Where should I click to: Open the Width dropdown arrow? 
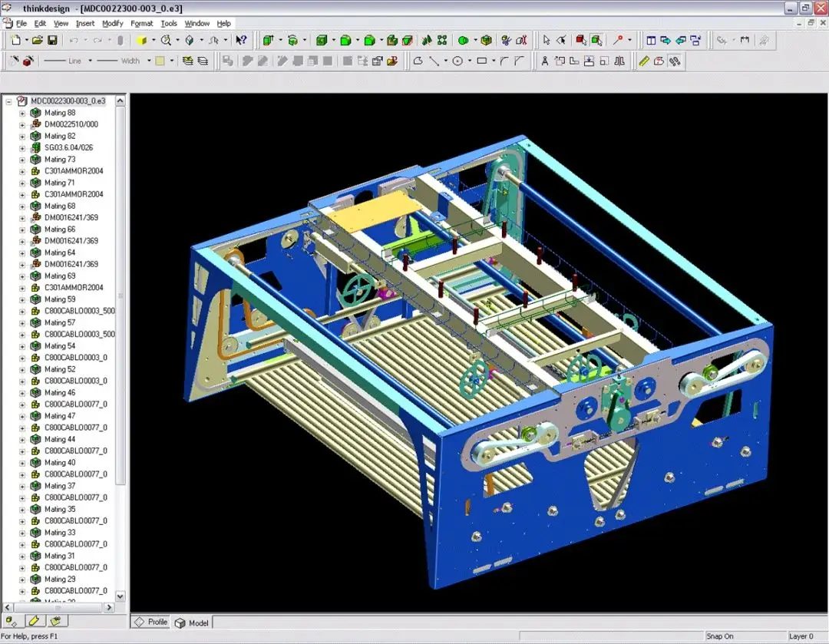[x=149, y=61]
